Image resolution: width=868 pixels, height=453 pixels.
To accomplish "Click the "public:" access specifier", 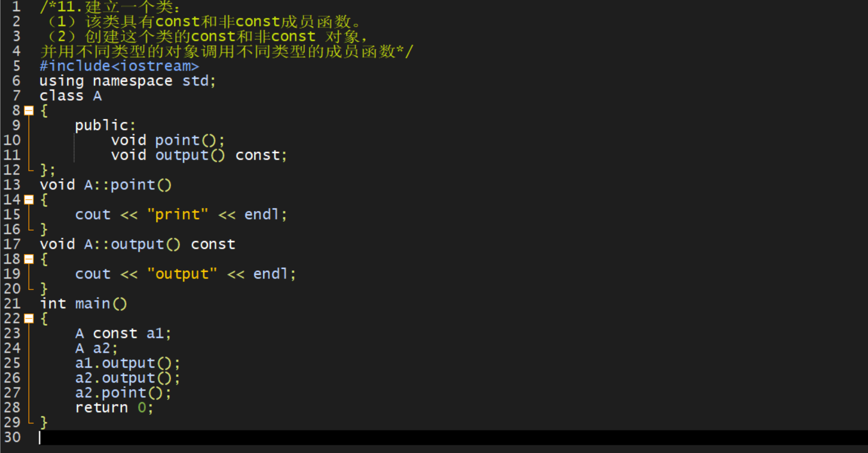I will (105, 126).
